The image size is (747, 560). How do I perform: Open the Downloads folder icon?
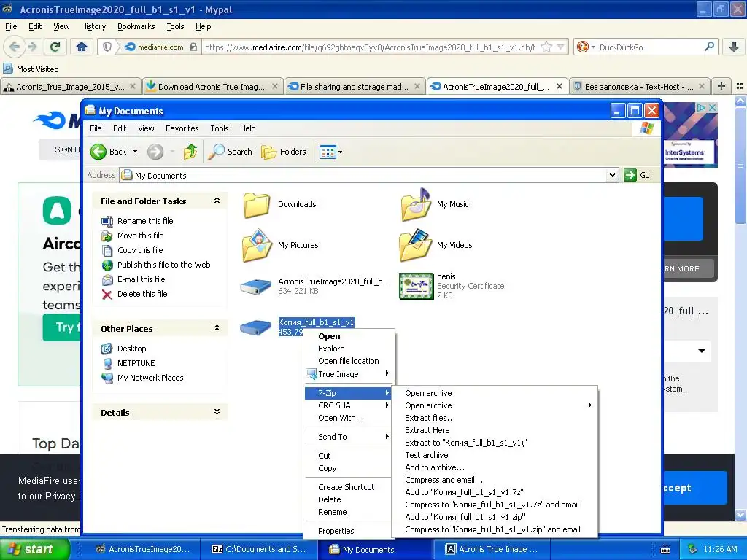click(x=256, y=204)
